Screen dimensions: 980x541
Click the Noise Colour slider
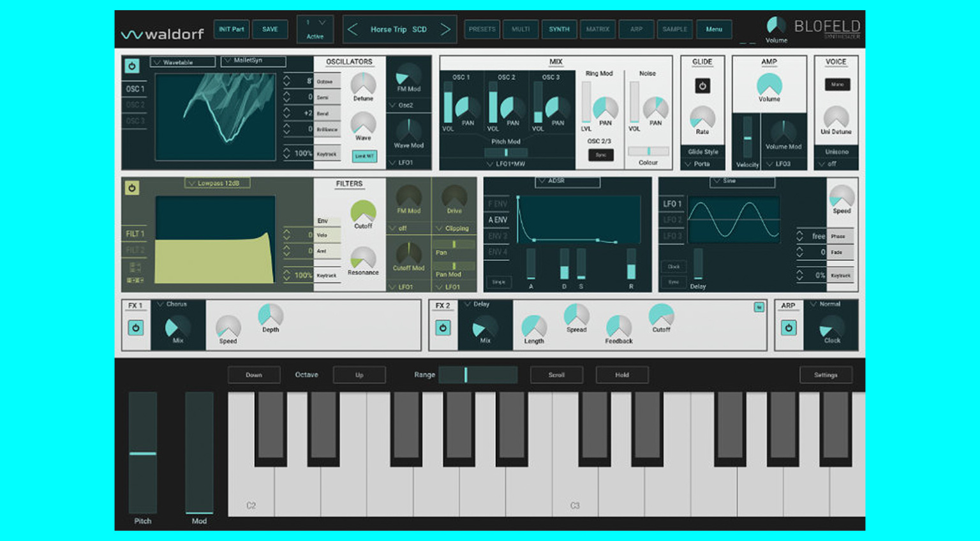pos(648,152)
